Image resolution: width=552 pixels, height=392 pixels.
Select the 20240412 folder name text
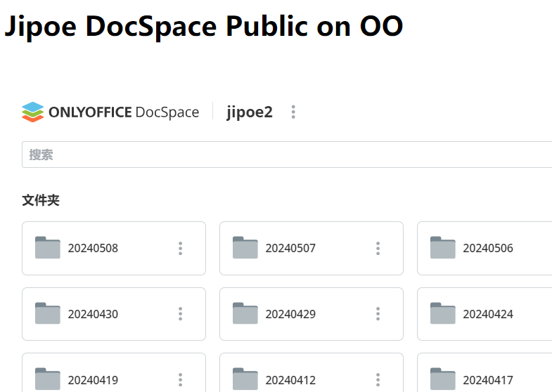pyautogui.click(x=290, y=380)
